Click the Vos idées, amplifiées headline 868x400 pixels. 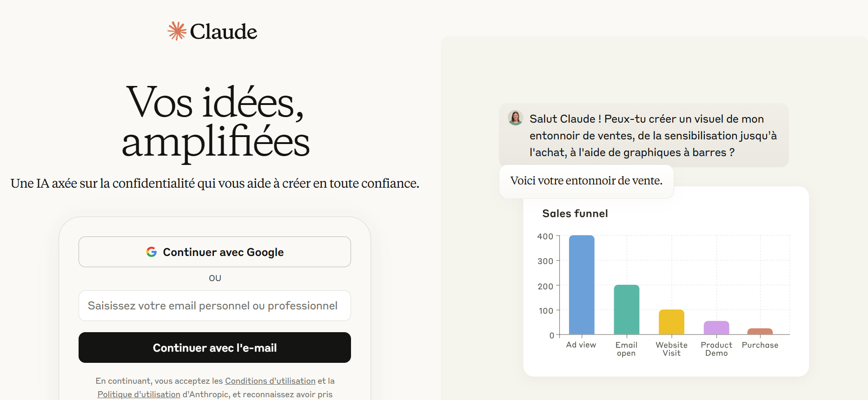point(215,122)
